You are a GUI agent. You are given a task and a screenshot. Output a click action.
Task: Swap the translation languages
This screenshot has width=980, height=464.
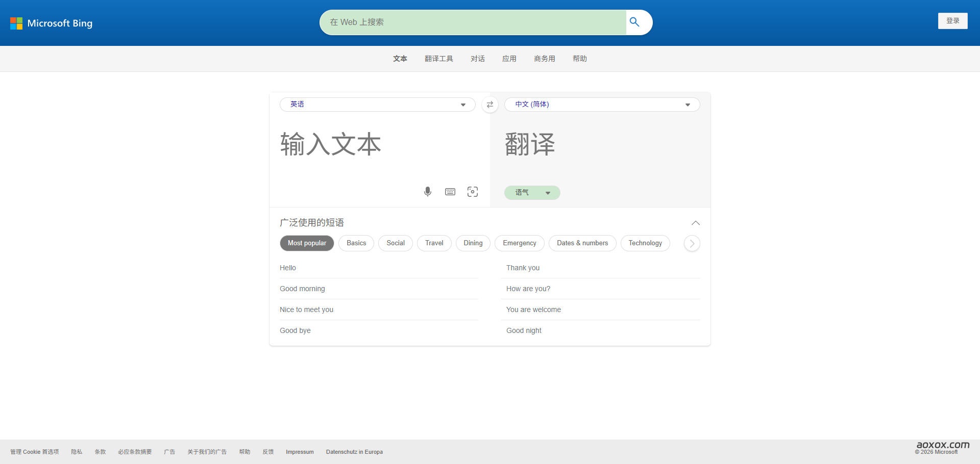tap(489, 104)
